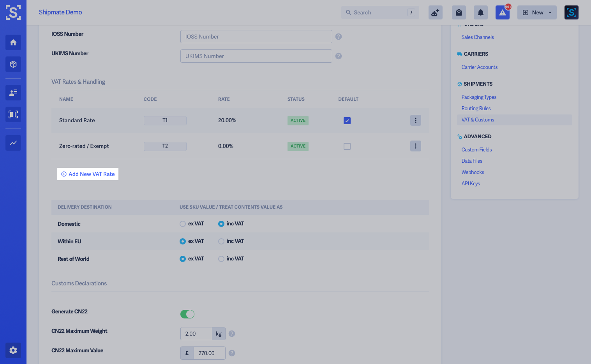Check Zero-rated / Exempt default checkbox
591x364 pixels.
click(347, 146)
